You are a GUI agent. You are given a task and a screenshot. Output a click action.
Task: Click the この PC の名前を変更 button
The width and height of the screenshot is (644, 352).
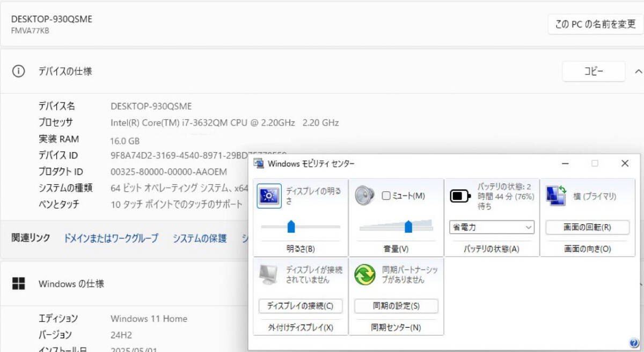point(595,24)
